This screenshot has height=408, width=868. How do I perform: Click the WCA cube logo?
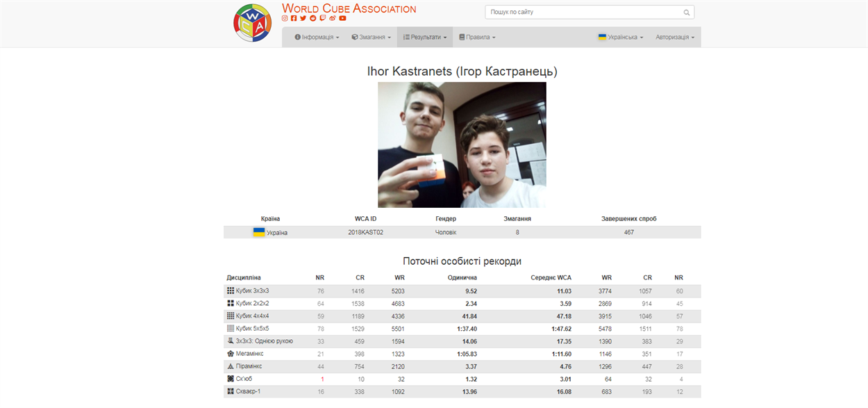pyautogui.click(x=252, y=22)
